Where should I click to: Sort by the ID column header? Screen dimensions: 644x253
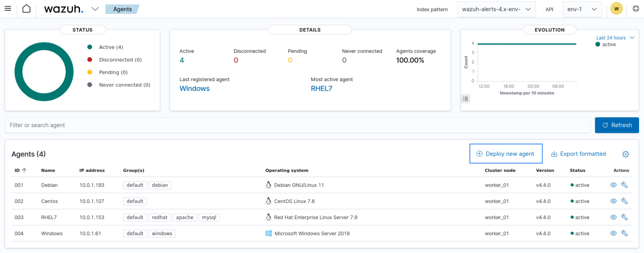[20, 170]
